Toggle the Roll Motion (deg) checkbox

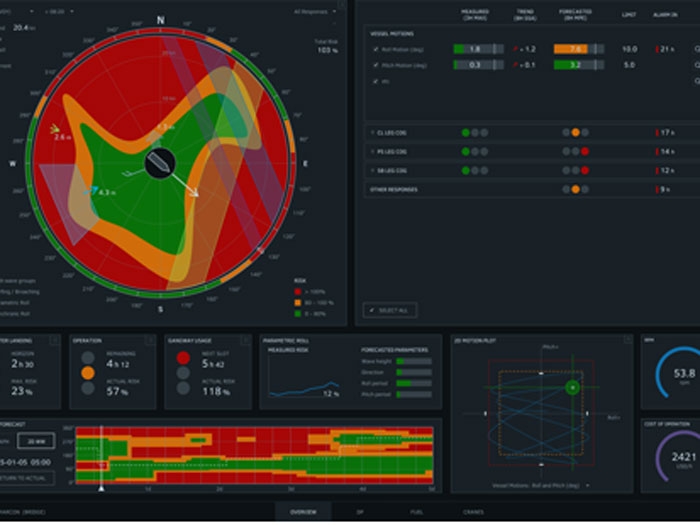tap(375, 49)
